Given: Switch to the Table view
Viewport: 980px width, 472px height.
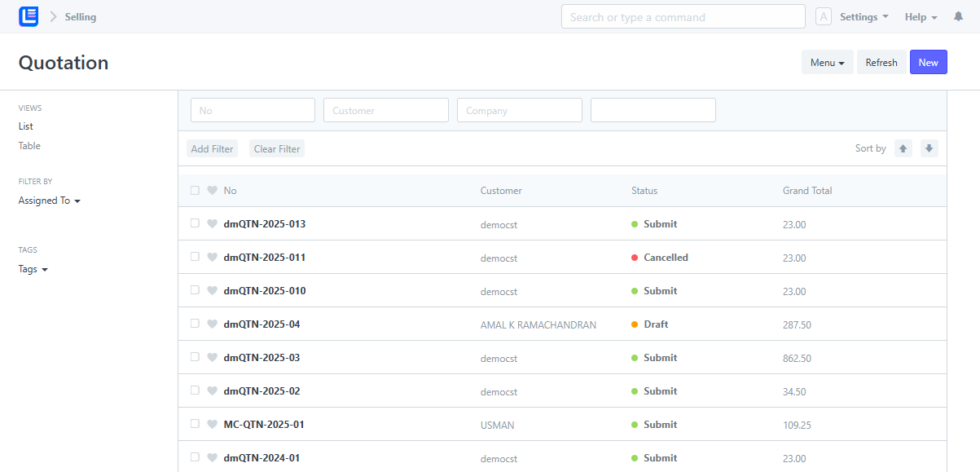Looking at the screenshot, I should (29, 146).
